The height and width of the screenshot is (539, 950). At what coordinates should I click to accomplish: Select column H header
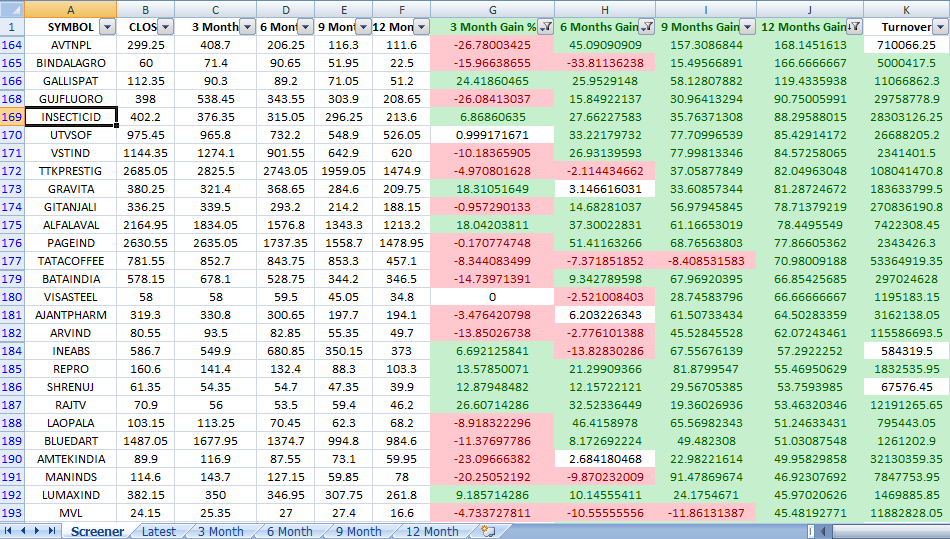pyautogui.click(x=605, y=9)
